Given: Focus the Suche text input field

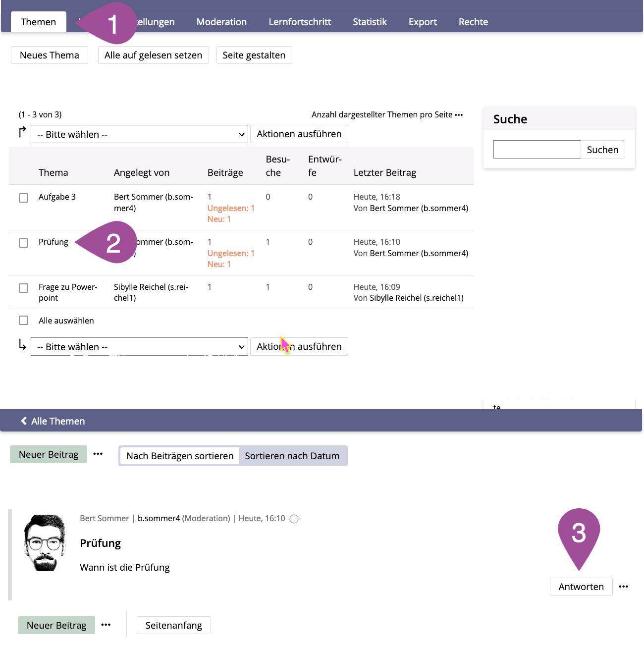Looking at the screenshot, I should point(537,150).
